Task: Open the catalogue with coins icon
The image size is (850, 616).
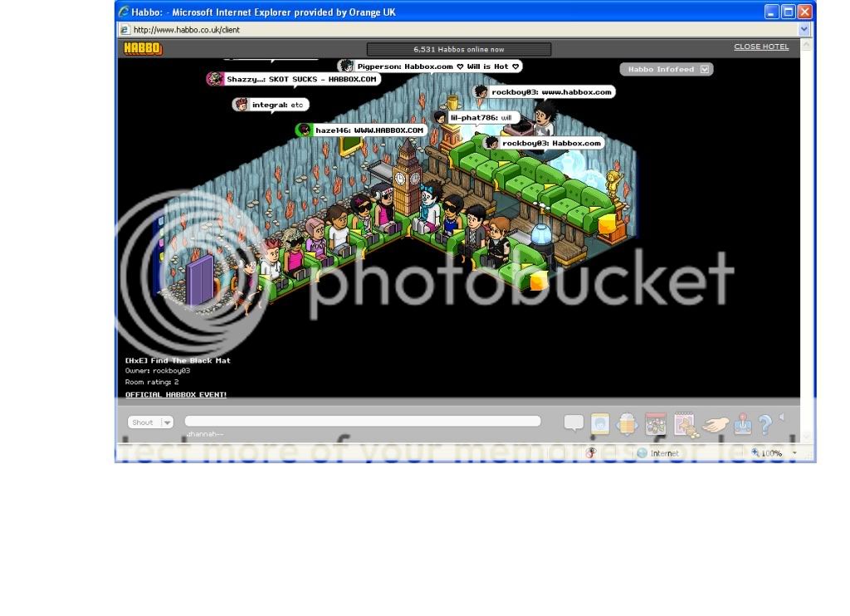Action: [x=685, y=424]
